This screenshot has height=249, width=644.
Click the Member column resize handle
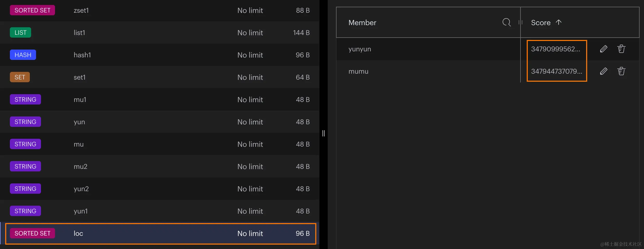pyautogui.click(x=520, y=22)
